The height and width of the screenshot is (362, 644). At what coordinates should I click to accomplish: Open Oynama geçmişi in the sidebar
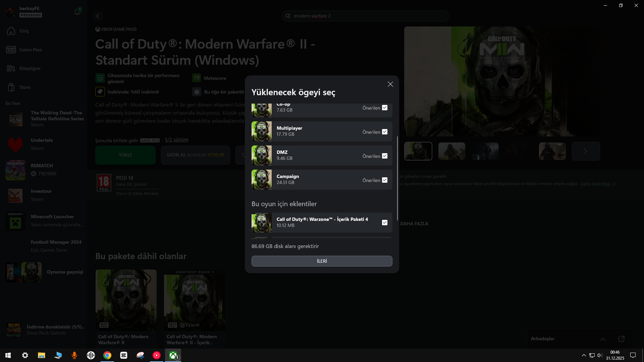[x=44, y=272]
